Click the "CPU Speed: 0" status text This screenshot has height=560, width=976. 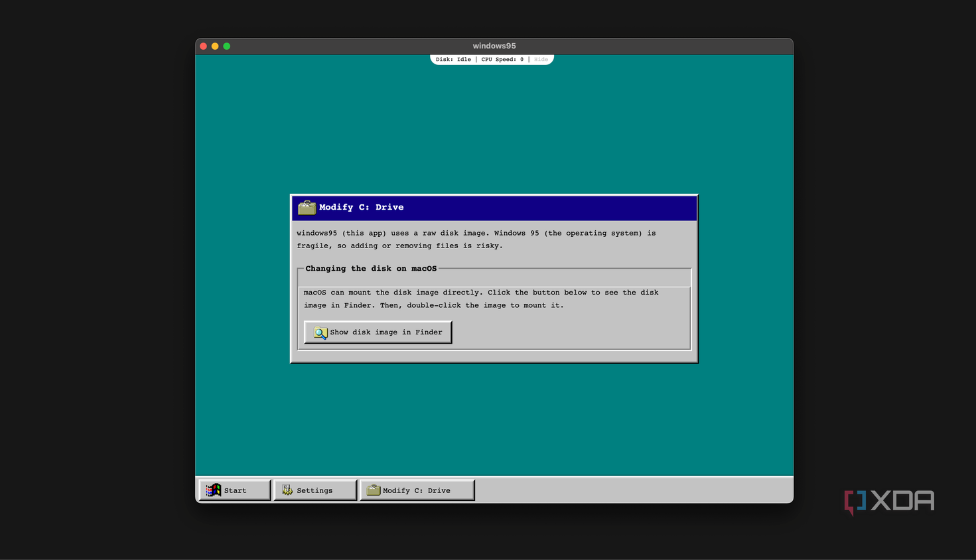(502, 60)
